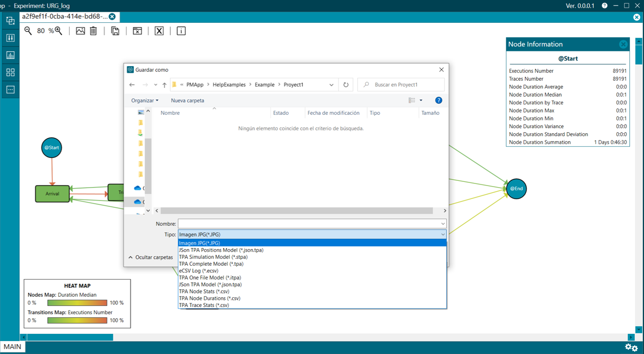
Task: Click the Nodes Map heat gradient bar
Action: [77, 303]
